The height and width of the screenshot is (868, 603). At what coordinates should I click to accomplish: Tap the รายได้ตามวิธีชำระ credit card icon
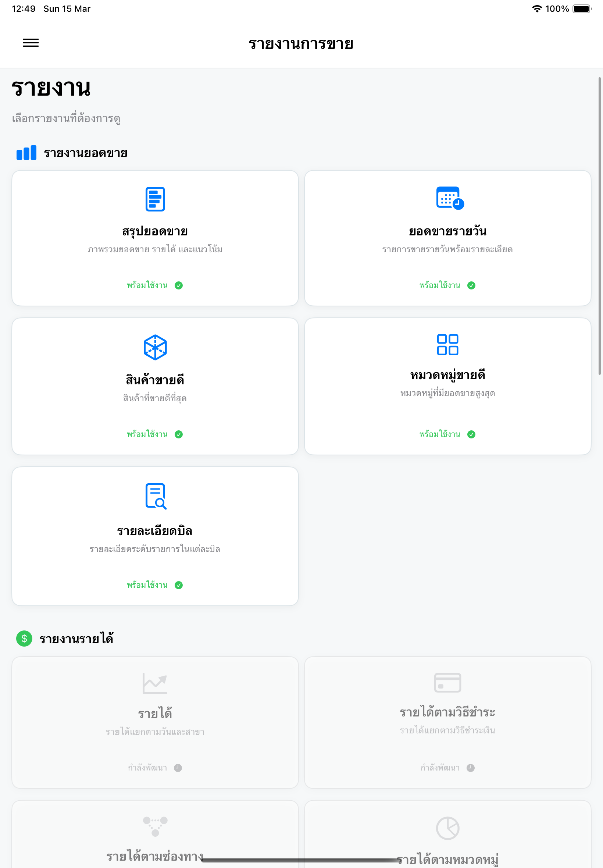pyautogui.click(x=447, y=683)
